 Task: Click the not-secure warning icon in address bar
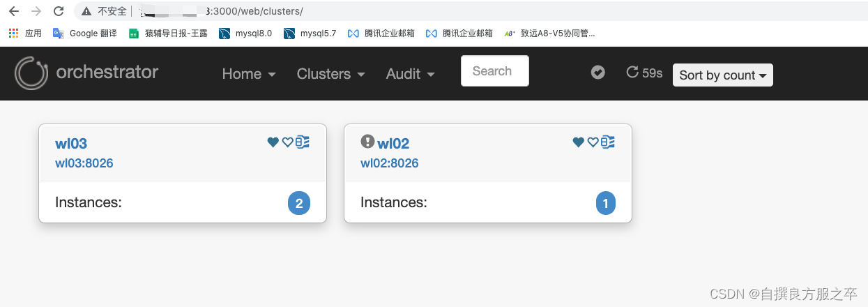[86, 11]
